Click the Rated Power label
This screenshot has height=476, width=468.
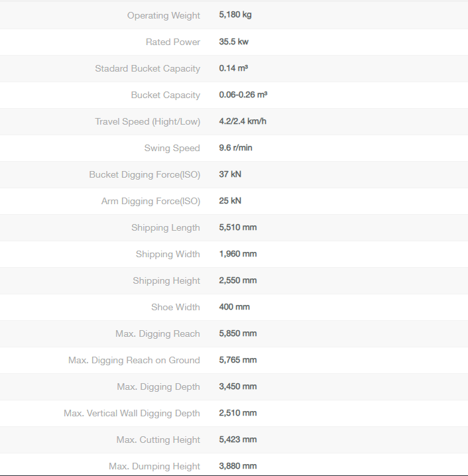point(173,42)
